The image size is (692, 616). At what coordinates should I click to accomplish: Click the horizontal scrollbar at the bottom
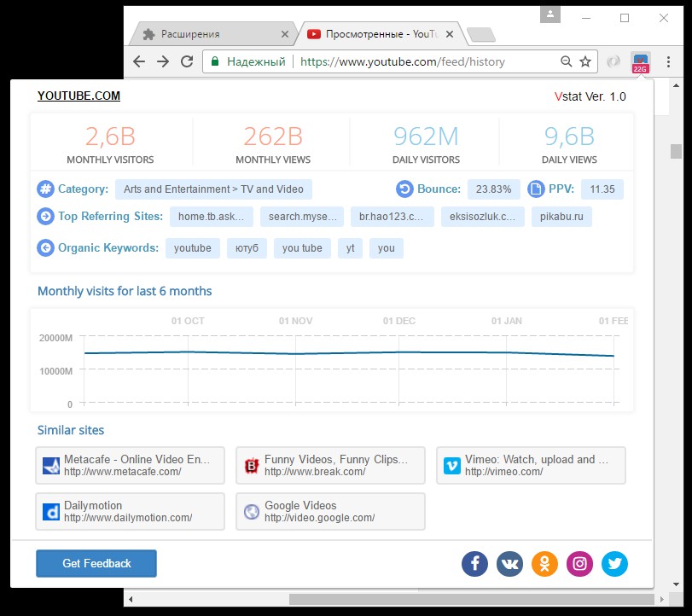[x=471, y=599]
